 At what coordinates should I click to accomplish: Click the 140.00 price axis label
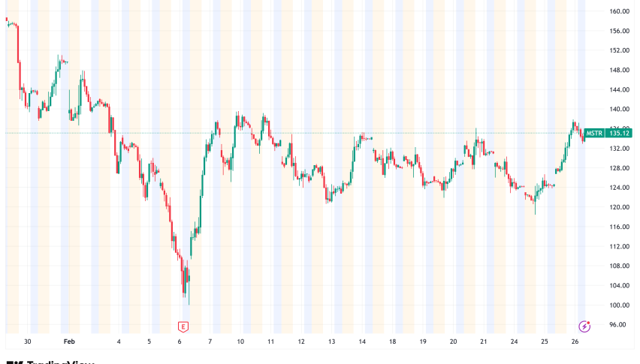[x=619, y=109]
